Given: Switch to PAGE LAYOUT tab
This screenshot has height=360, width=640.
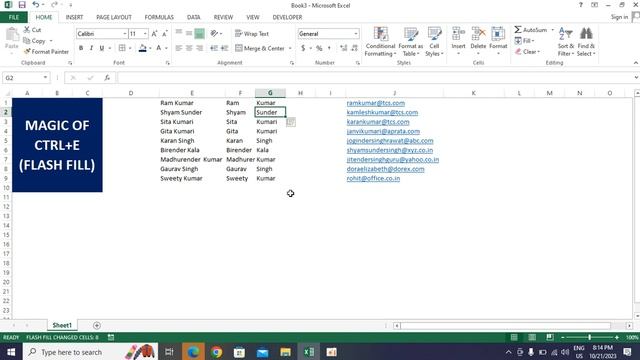Looking at the screenshot, I should click(x=114, y=17).
